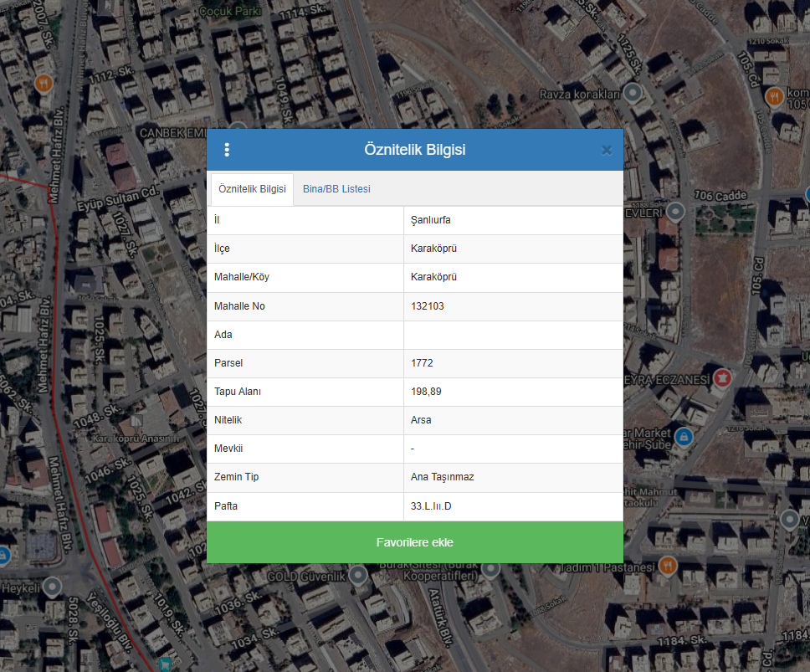Click the GOLD Güvenlik map pin

point(358,575)
